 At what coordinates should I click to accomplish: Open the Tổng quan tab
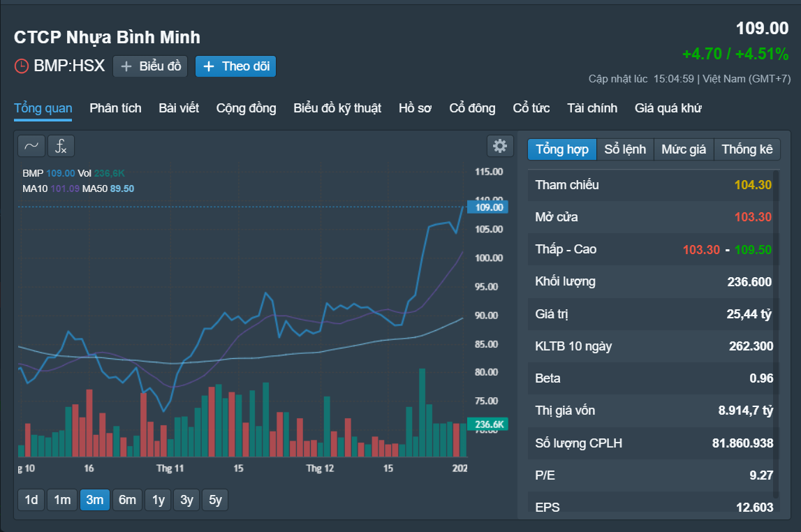(x=43, y=108)
